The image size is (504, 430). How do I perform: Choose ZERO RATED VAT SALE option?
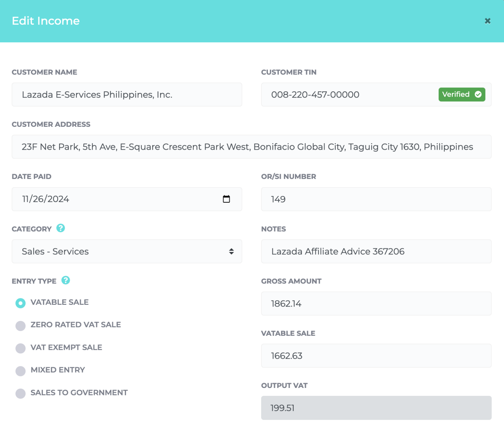20,326
